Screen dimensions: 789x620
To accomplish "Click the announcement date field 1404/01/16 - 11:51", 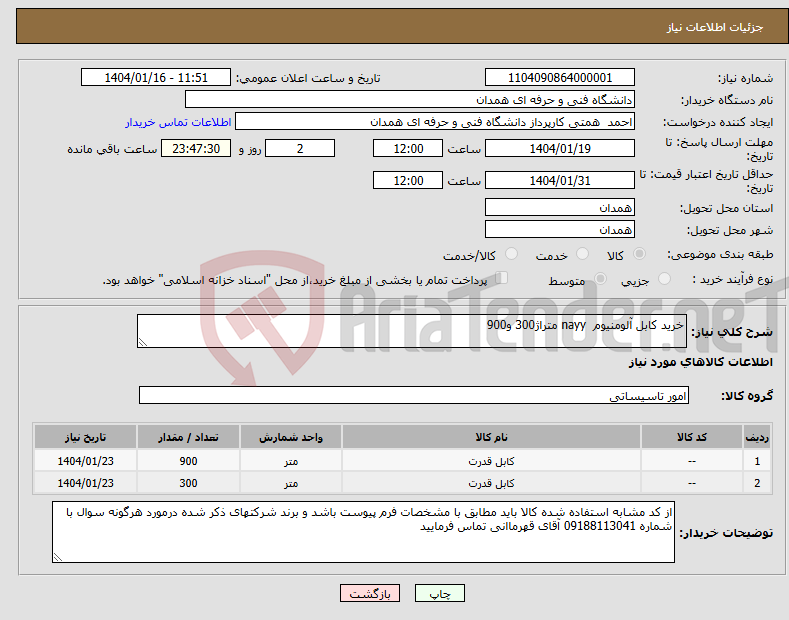I will pyautogui.click(x=156, y=78).
